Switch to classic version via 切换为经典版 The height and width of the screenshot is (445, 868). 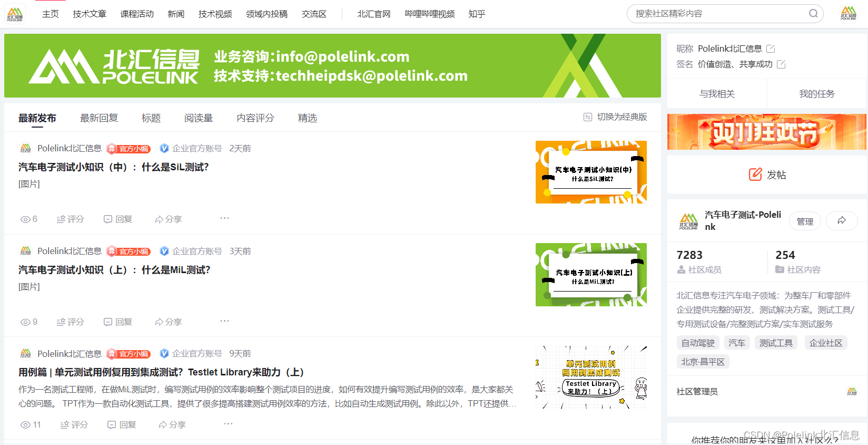tap(615, 117)
